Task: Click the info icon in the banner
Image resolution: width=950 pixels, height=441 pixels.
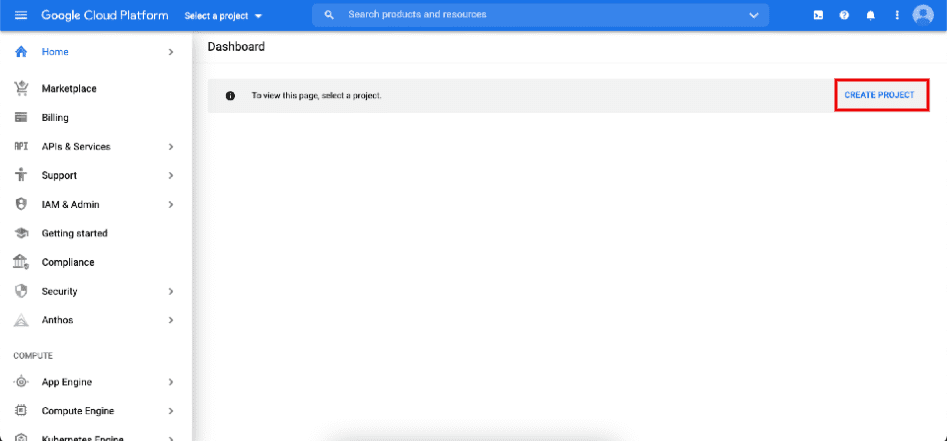Action: [x=230, y=96]
